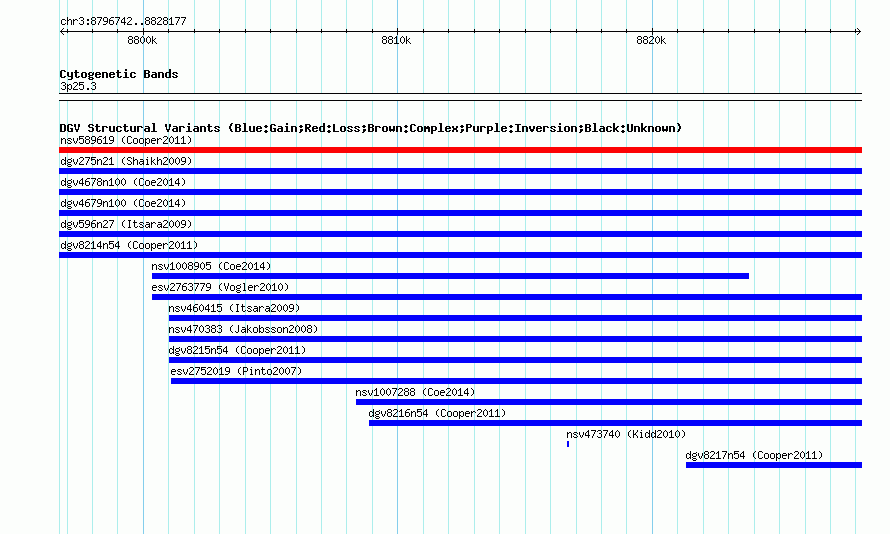Click the dgv8216n54 blue variant bar
The height and width of the screenshot is (534, 890).
[x=615, y=423]
